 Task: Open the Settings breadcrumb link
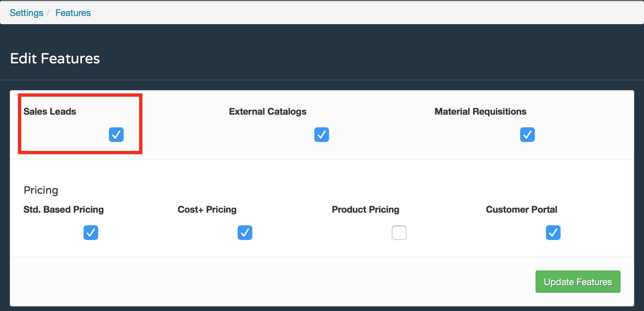pos(26,12)
